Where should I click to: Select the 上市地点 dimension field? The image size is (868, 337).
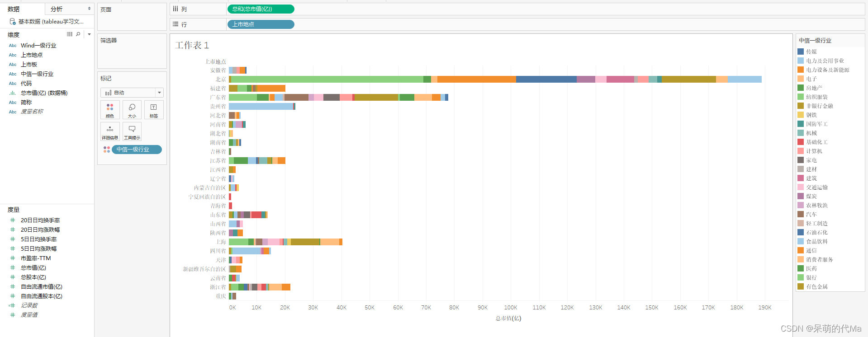pyautogui.click(x=32, y=55)
